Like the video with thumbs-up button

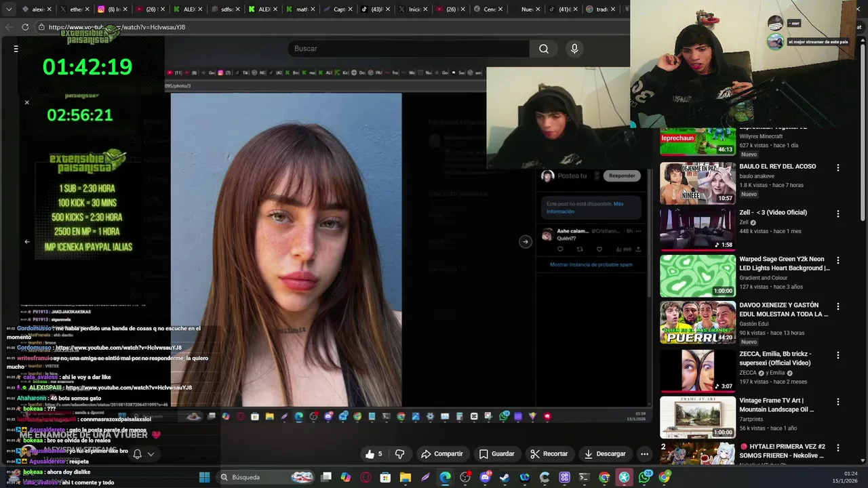[374, 454]
